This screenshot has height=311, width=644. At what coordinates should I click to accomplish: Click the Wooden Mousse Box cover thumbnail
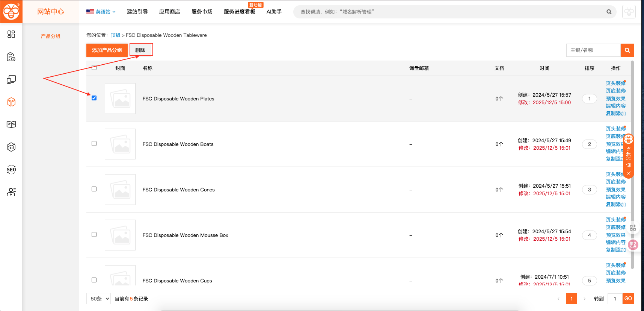coord(120,235)
